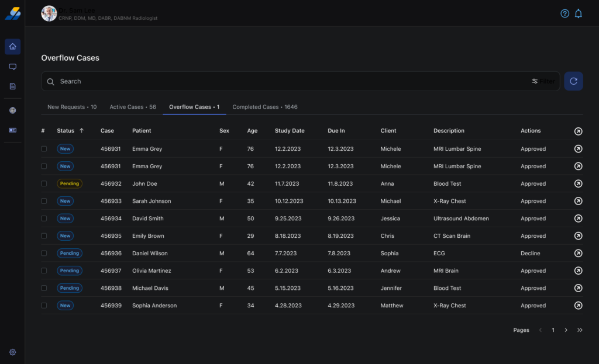This screenshot has height=364, width=599.
Task: Open the Home icon in sidebar
Action: coord(12,47)
